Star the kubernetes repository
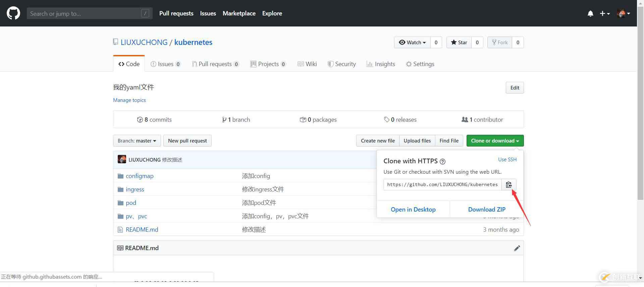 pyautogui.click(x=459, y=43)
